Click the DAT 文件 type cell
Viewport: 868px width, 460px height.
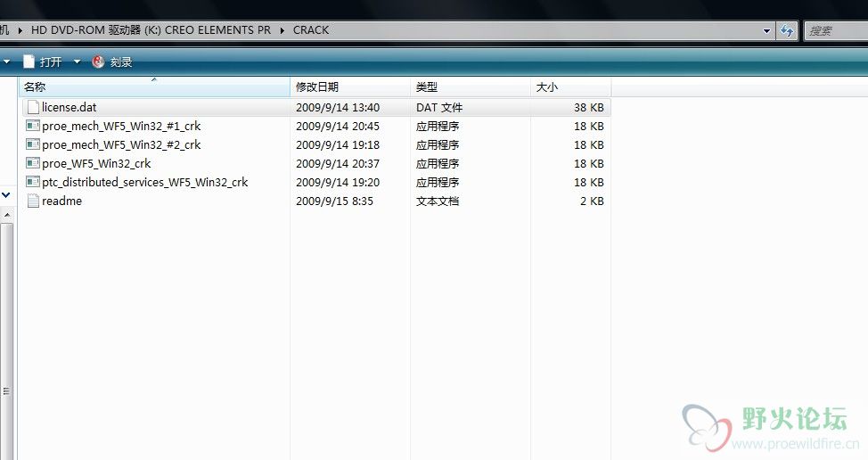click(x=439, y=107)
